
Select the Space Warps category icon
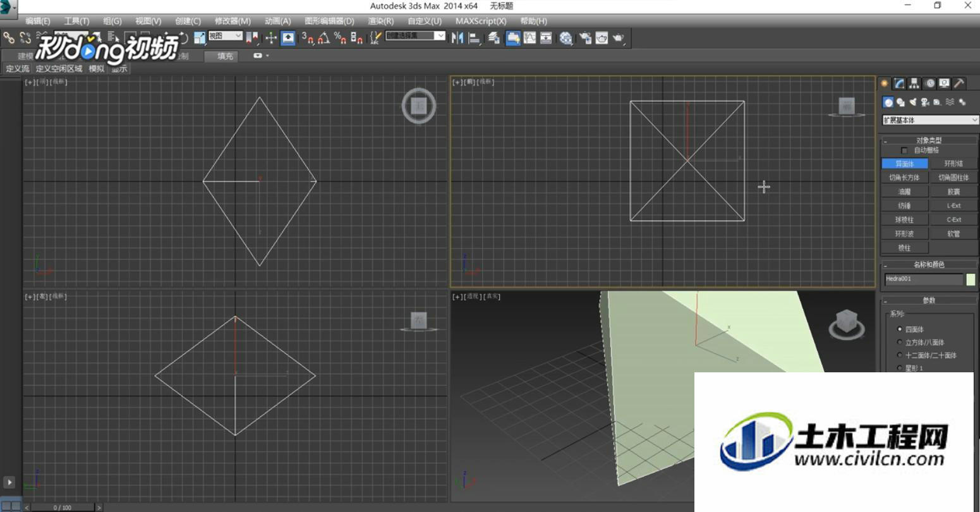click(x=950, y=102)
